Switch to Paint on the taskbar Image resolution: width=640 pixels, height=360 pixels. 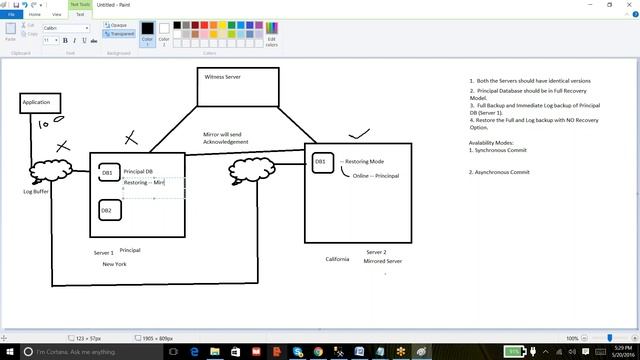[422, 351]
